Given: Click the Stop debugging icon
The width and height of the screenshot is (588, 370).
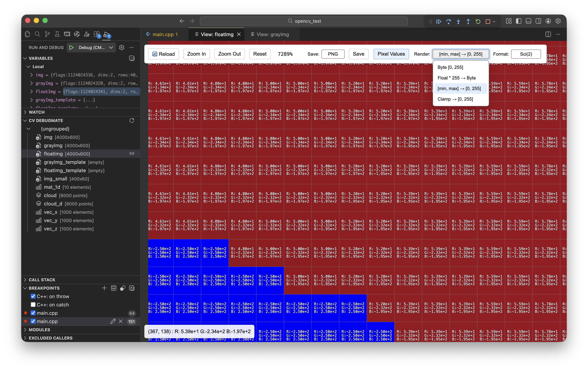Looking at the screenshot, I should 488,21.
